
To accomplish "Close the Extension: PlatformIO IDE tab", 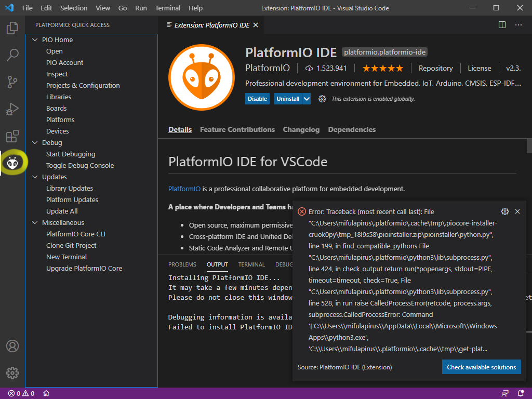I will tap(256, 25).
